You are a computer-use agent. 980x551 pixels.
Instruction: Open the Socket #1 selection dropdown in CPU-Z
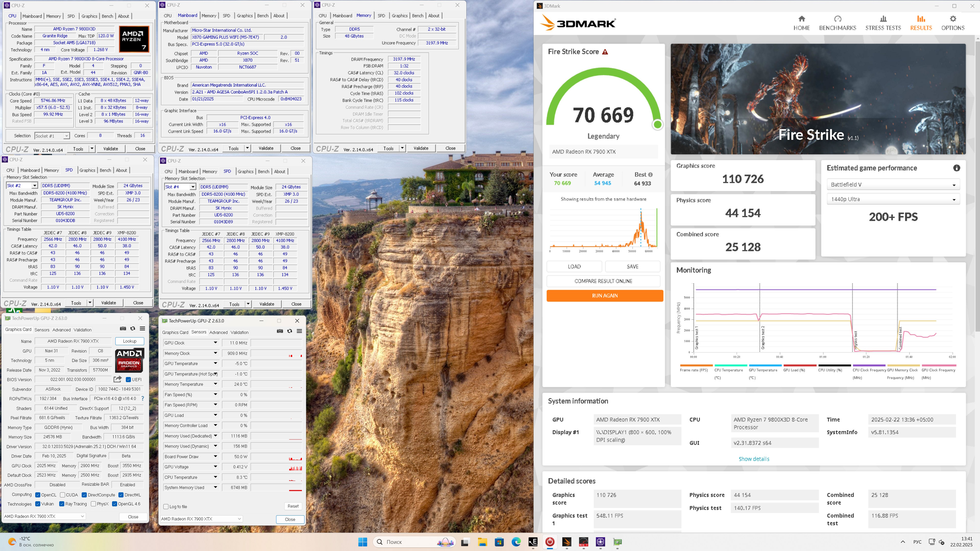click(x=52, y=136)
